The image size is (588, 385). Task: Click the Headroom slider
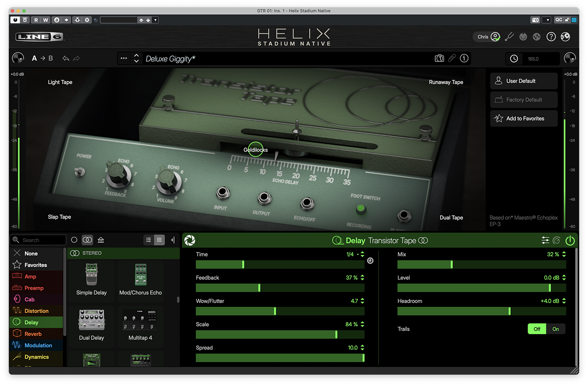(x=482, y=311)
